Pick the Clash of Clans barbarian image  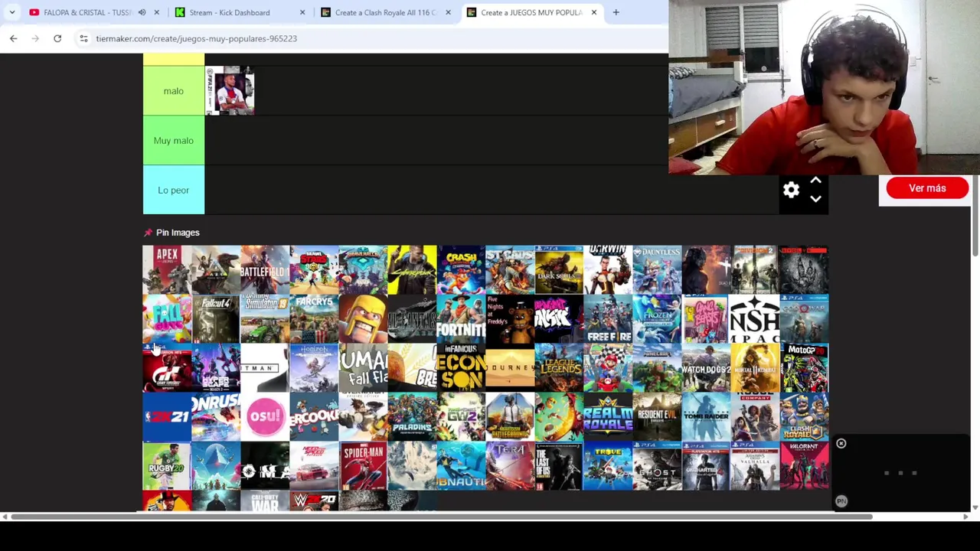[x=363, y=319]
